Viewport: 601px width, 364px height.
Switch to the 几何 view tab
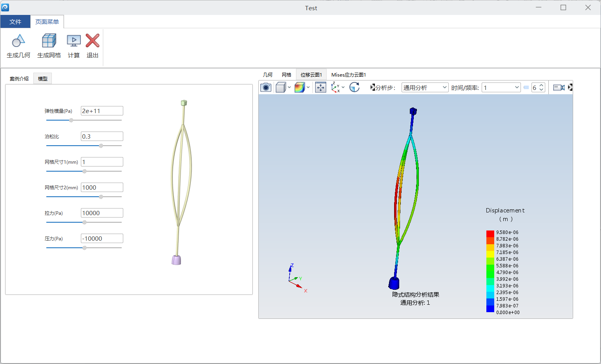point(268,75)
